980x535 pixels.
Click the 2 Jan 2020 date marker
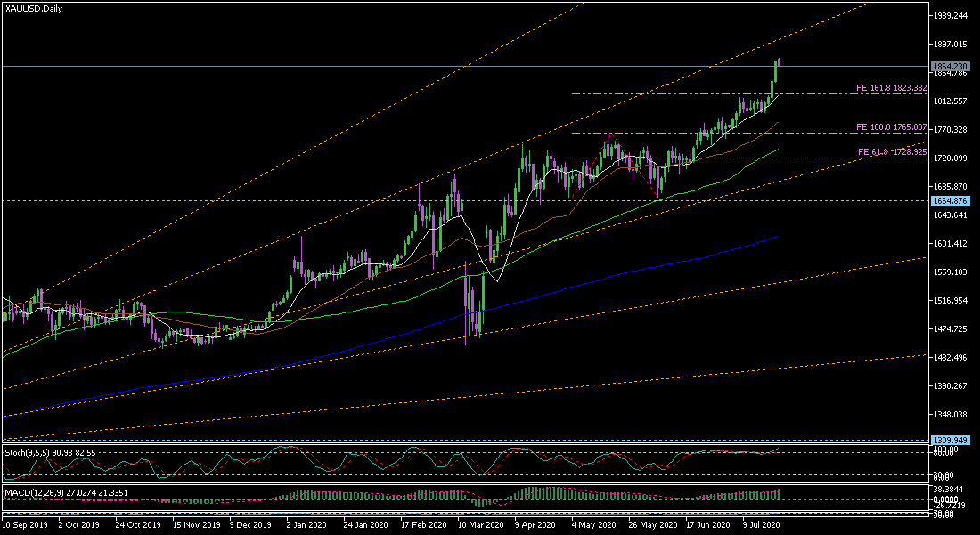point(307,525)
